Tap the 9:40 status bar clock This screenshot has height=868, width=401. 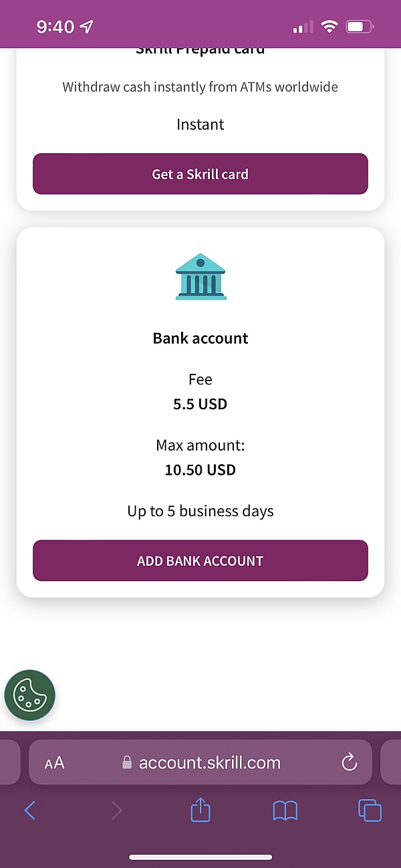[x=55, y=27]
